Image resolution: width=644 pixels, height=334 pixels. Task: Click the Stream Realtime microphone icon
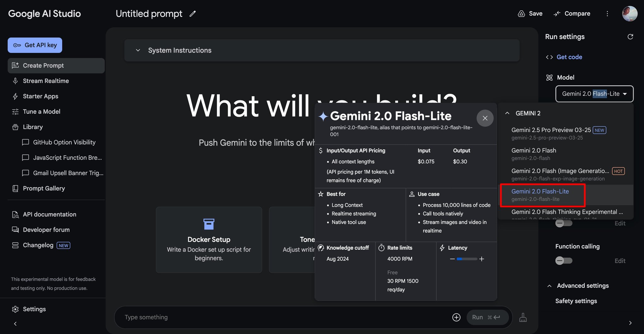pyautogui.click(x=15, y=81)
